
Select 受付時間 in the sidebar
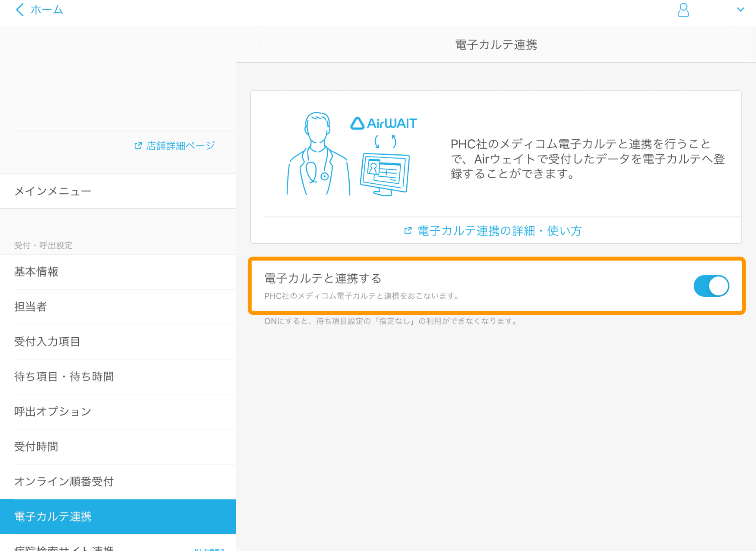point(118,447)
